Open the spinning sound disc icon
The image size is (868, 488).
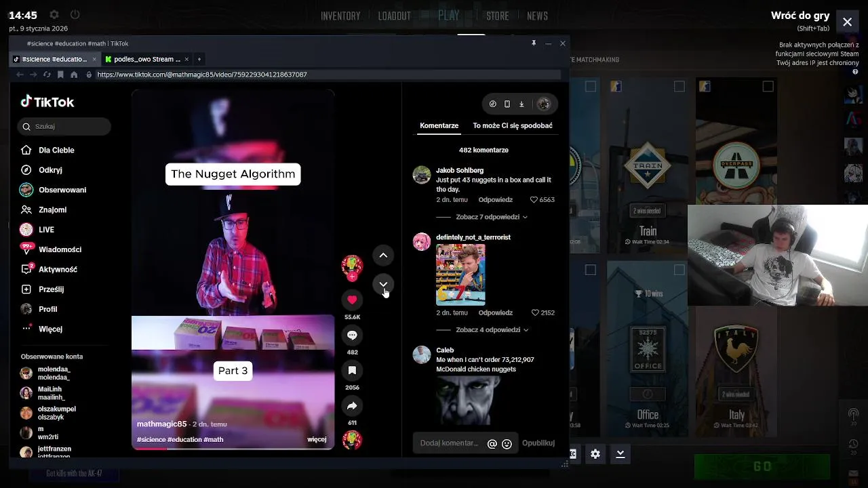[x=352, y=440]
